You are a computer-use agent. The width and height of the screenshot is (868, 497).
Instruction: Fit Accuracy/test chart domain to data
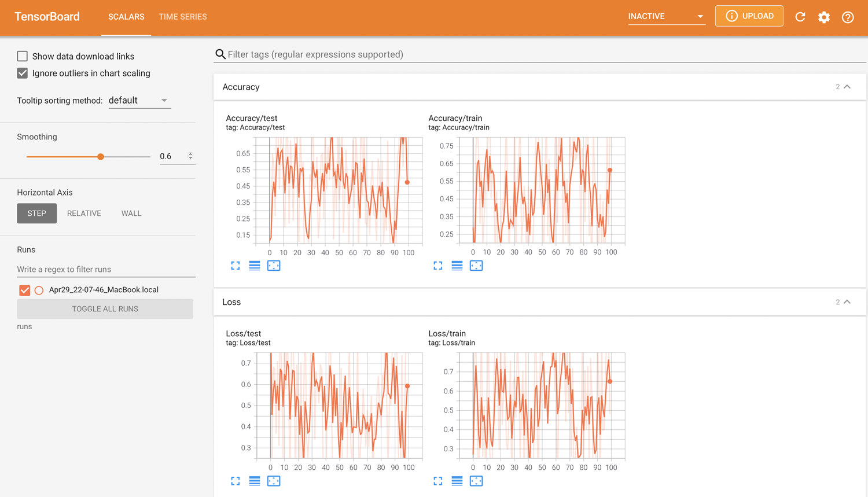point(274,266)
